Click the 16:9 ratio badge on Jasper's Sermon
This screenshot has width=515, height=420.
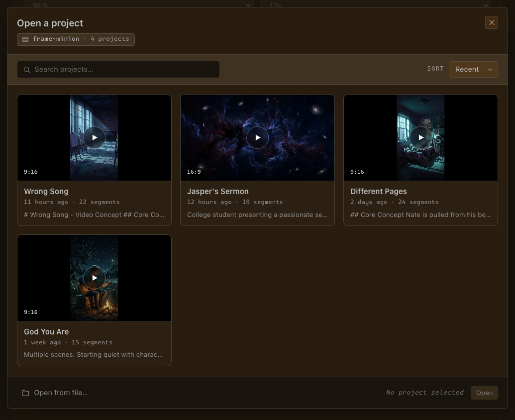click(194, 172)
